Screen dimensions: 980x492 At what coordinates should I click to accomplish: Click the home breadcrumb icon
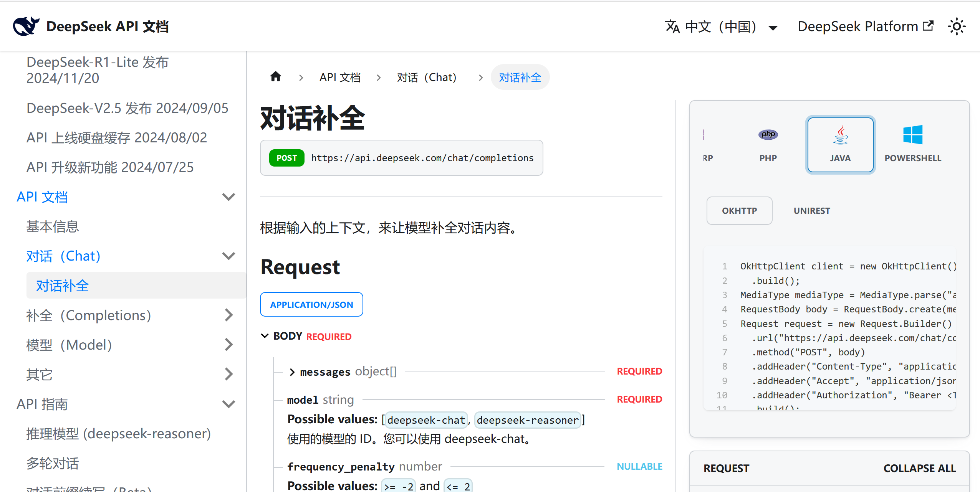click(275, 77)
